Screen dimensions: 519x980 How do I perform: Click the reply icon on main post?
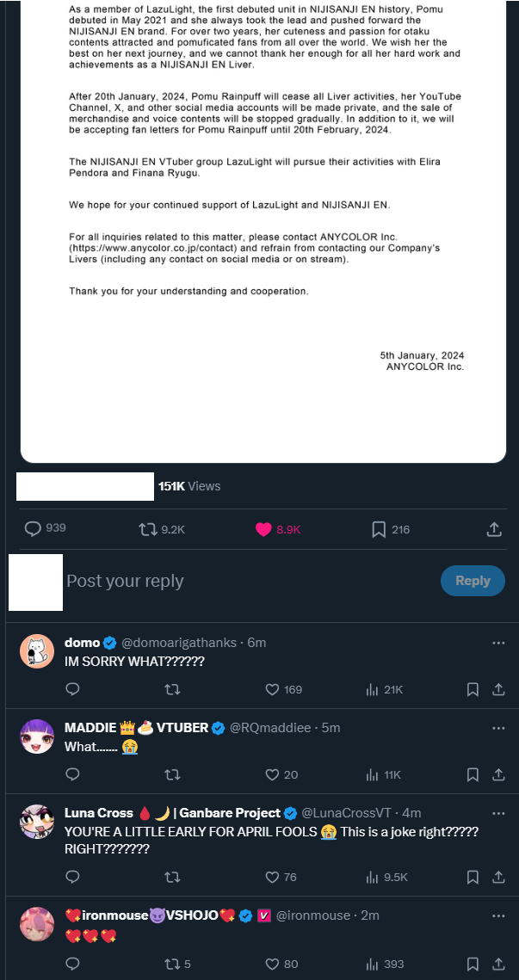click(34, 529)
